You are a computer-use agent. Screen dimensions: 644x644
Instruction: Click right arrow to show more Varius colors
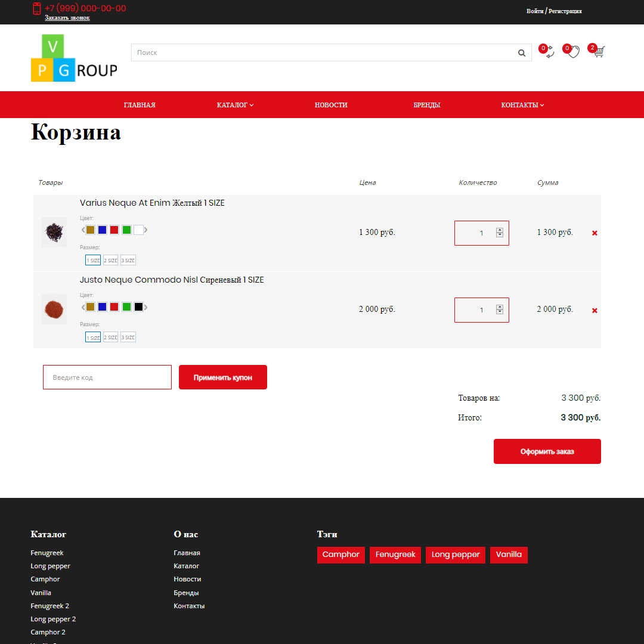(145, 230)
